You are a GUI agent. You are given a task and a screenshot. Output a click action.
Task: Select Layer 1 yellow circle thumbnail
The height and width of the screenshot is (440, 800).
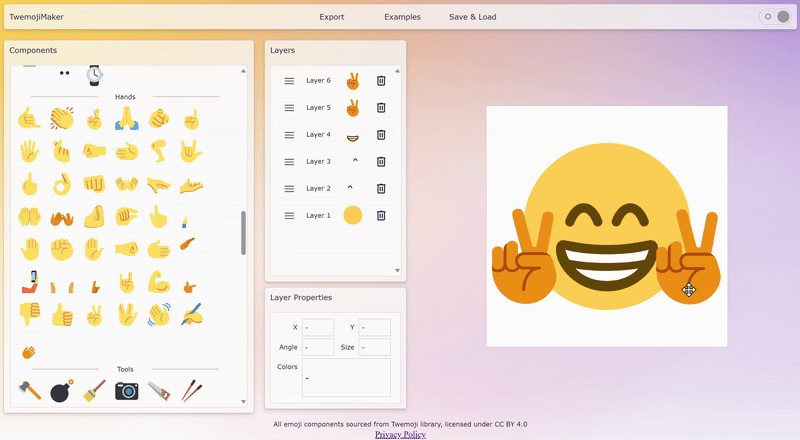coord(352,215)
